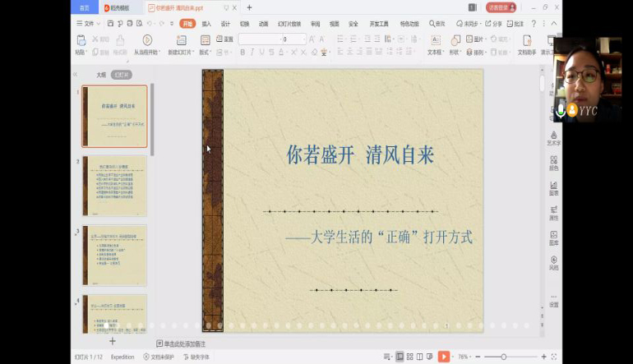Click the zoom out minus button

478,357
